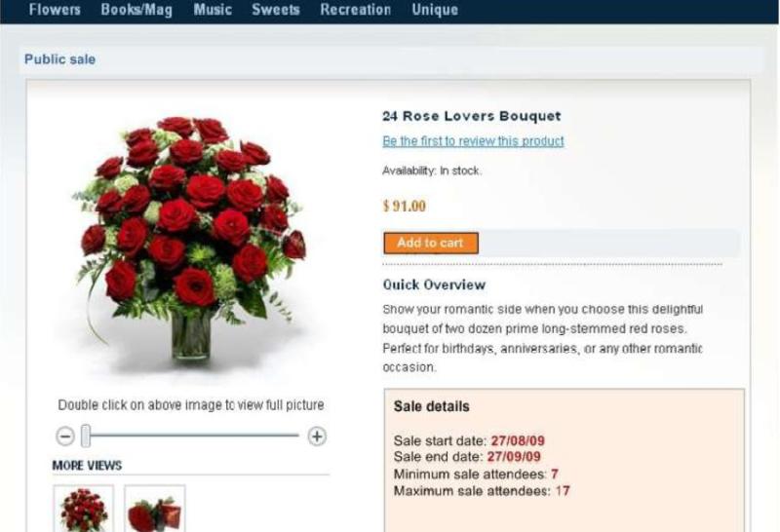Open the Music category

[x=213, y=10]
